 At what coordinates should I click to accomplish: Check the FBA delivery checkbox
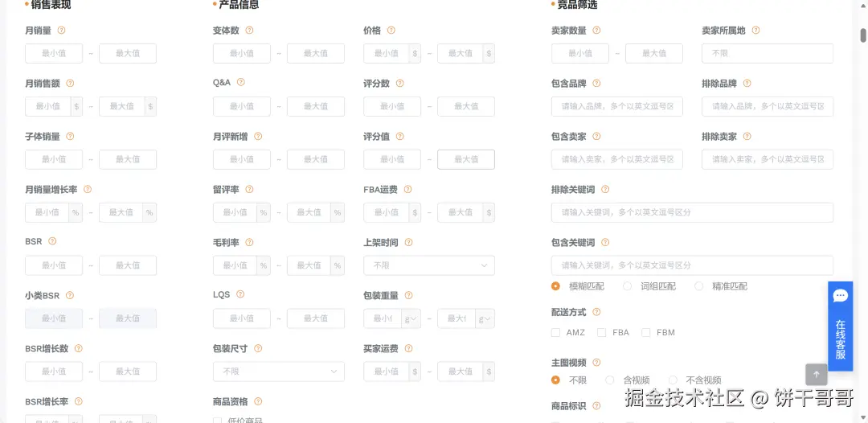[x=602, y=333]
